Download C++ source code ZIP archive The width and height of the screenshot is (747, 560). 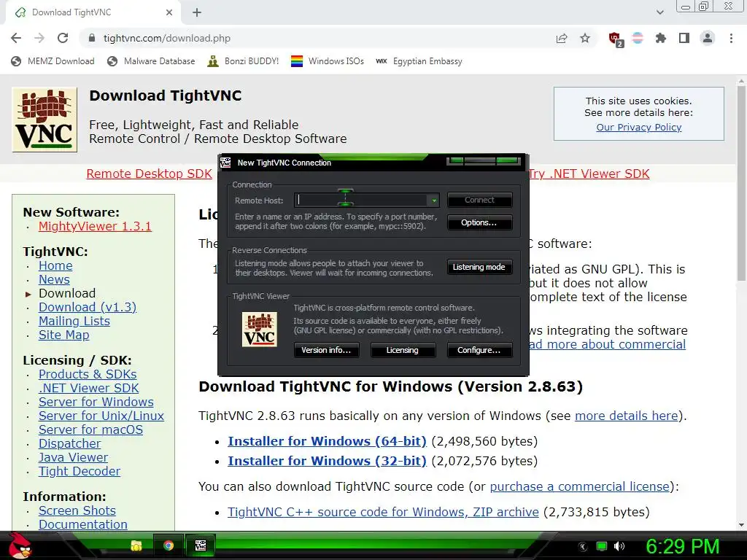pos(383,512)
